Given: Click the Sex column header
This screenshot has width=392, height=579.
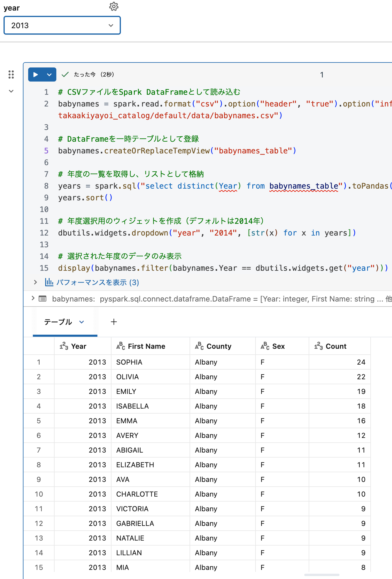Looking at the screenshot, I should [x=282, y=346].
